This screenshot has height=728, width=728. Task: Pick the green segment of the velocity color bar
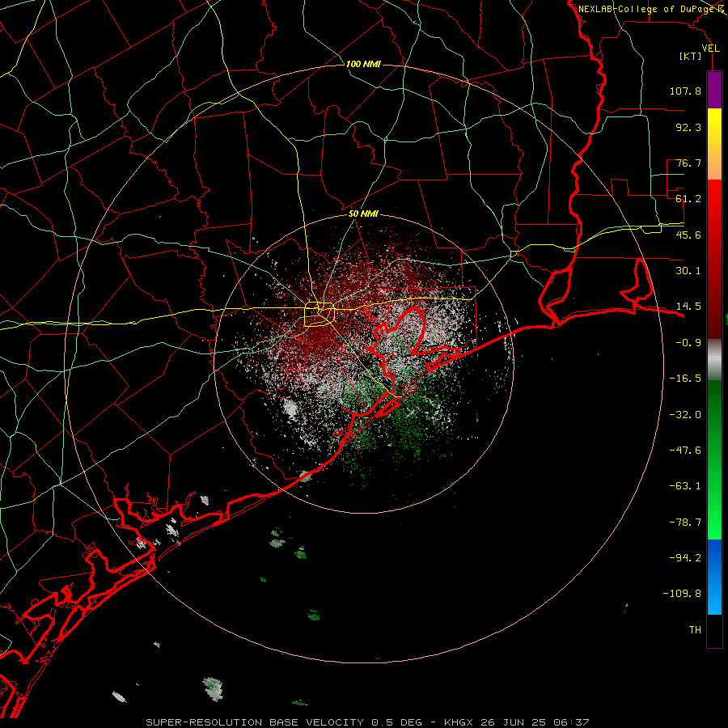pos(714,459)
